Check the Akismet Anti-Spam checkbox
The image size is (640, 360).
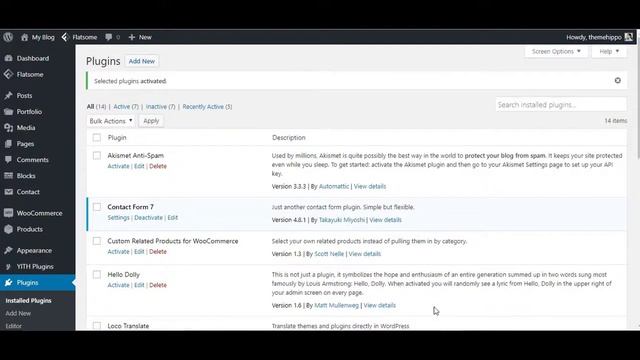(x=97, y=156)
